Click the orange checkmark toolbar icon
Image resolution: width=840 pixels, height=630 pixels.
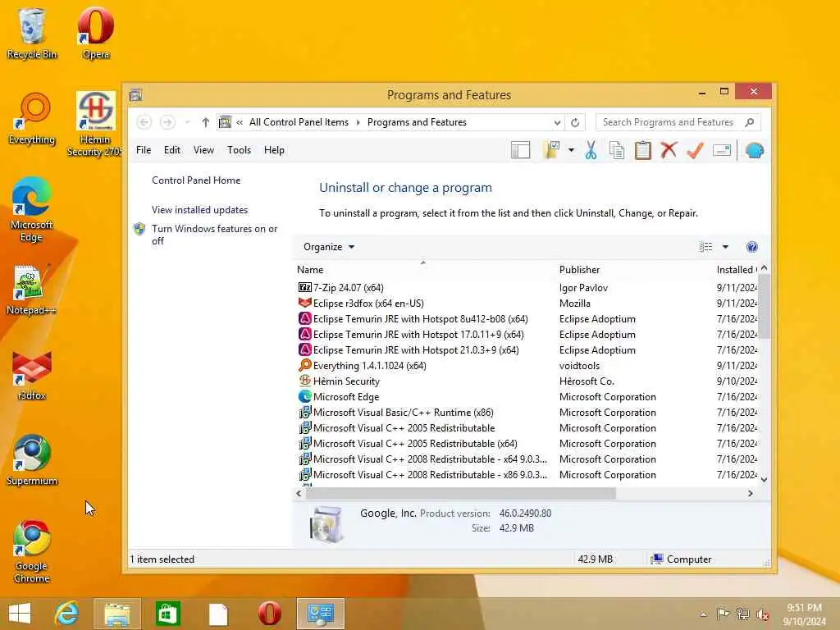click(695, 151)
